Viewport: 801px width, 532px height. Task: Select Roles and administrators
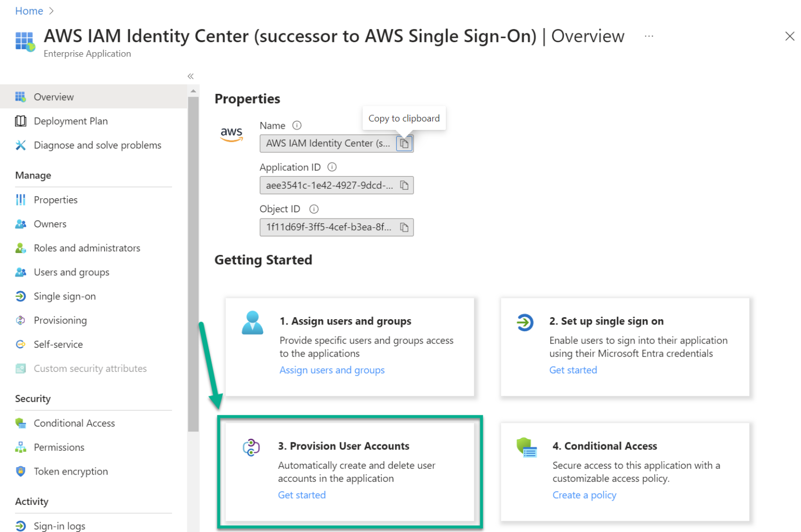pyautogui.click(x=87, y=248)
